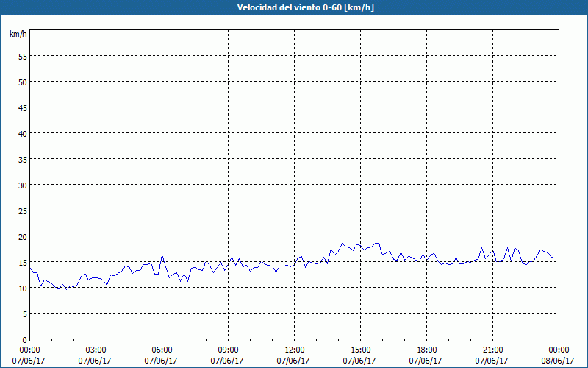Select the "07/06/17" date under 09:00
588x368 pixels.
pyautogui.click(x=227, y=361)
